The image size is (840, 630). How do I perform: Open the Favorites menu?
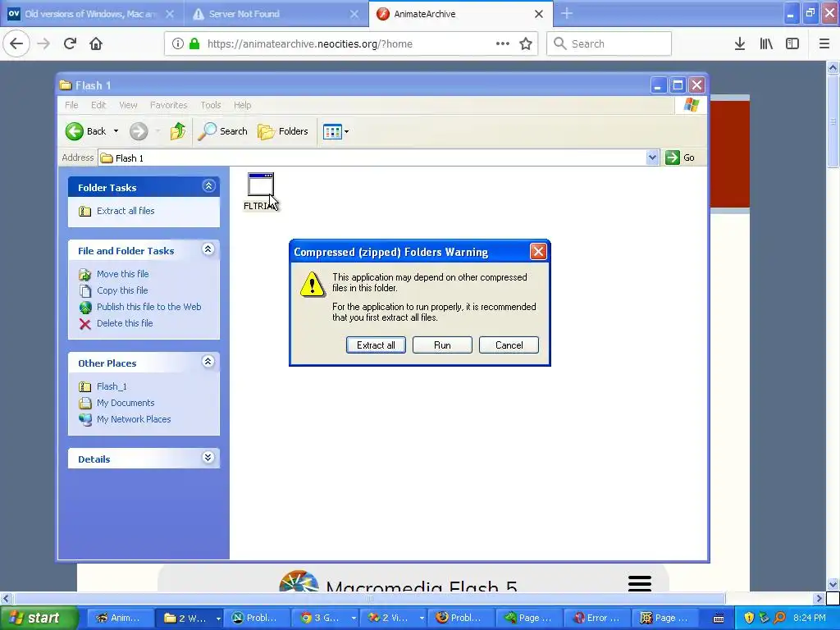[x=168, y=105]
